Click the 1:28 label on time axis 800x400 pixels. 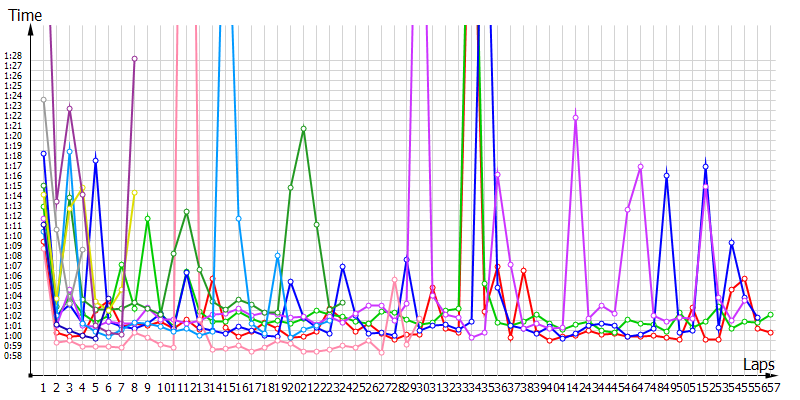point(13,56)
